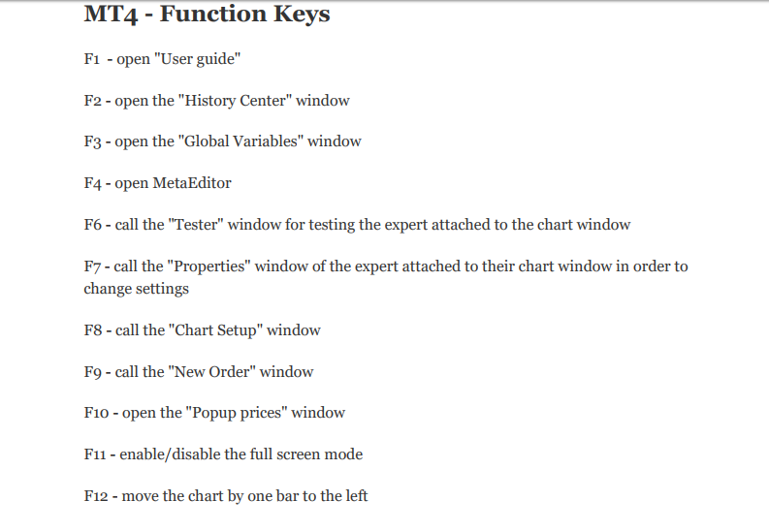Click the F1 key label
769x532 pixels.
[92, 59]
